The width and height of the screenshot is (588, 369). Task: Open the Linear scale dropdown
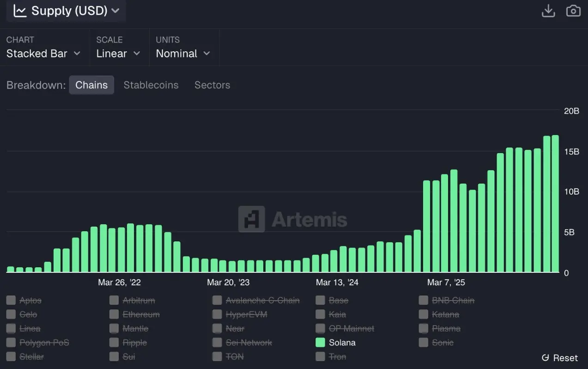pyautogui.click(x=118, y=54)
